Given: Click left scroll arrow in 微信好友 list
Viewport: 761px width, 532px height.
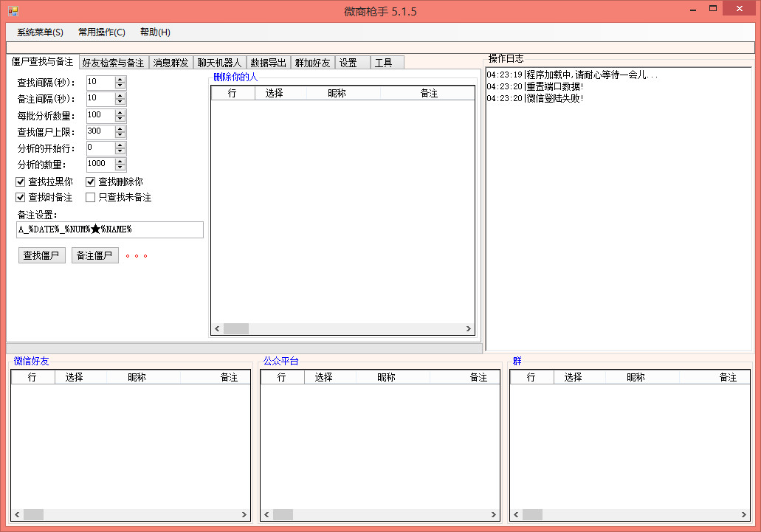Looking at the screenshot, I should tap(18, 514).
